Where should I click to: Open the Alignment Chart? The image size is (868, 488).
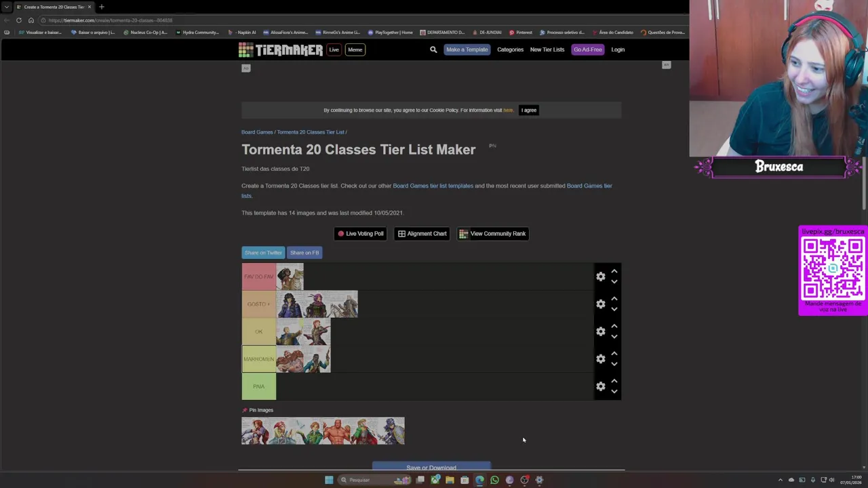click(x=422, y=234)
